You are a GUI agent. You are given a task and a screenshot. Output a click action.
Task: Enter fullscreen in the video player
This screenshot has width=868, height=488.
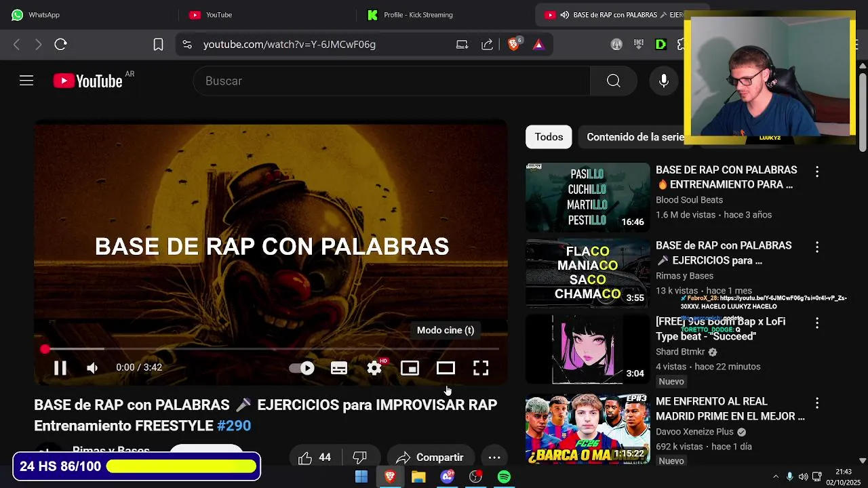pos(481,368)
